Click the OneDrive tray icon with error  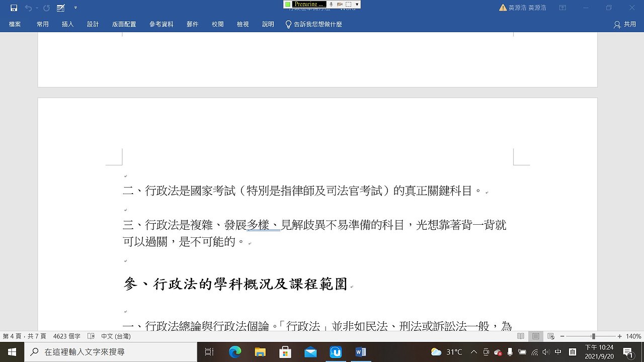click(x=498, y=352)
